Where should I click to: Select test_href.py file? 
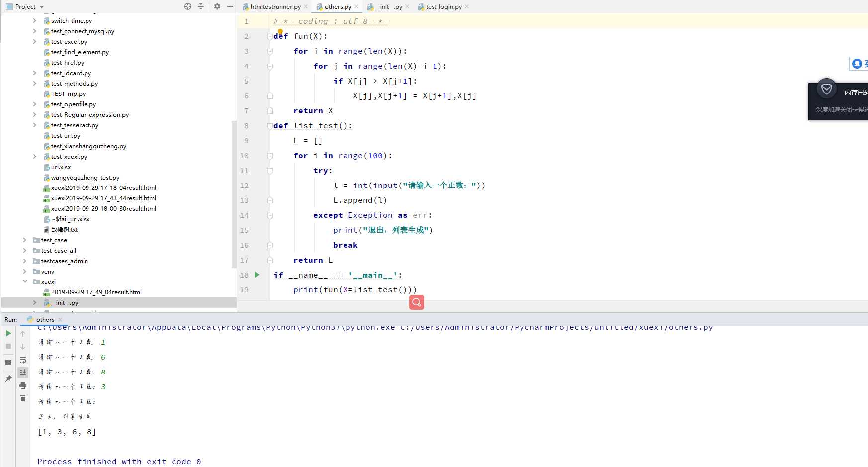pyautogui.click(x=67, y=63)
